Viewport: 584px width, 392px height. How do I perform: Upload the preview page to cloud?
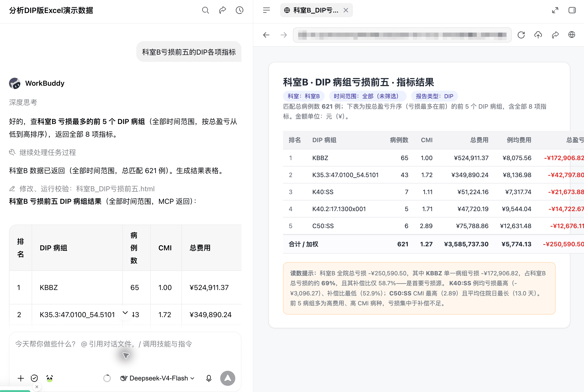point(538,35)
